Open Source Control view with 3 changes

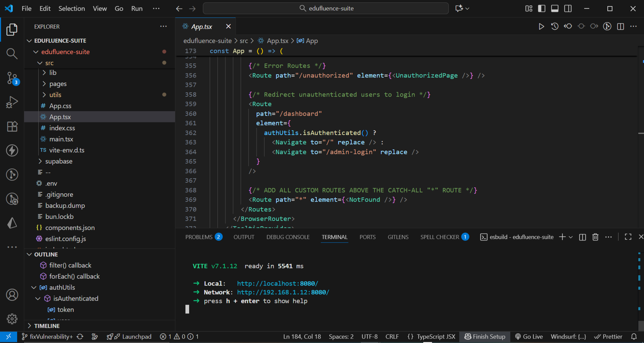coord(12,78)
